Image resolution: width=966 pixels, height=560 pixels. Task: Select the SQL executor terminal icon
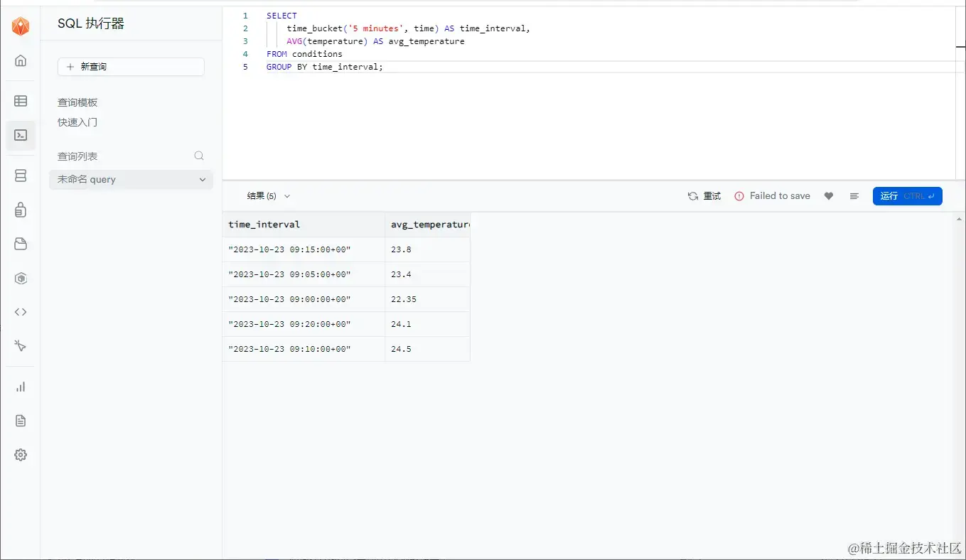coord(21,135)
